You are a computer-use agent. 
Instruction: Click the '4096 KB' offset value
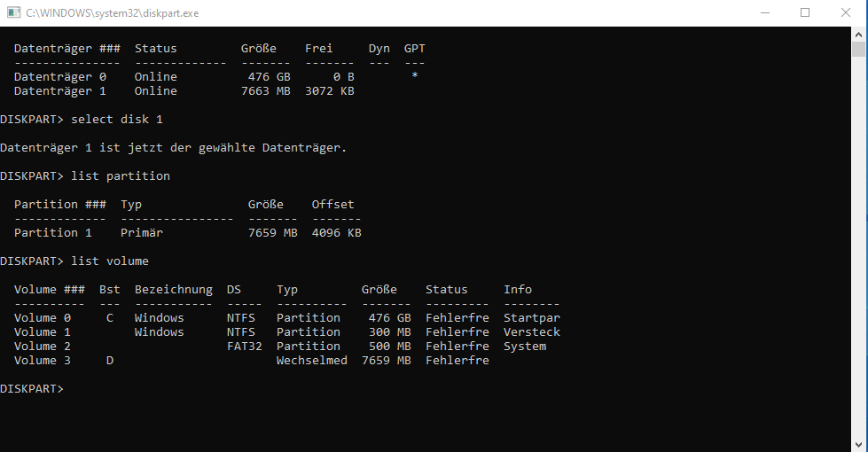(337, 233)
